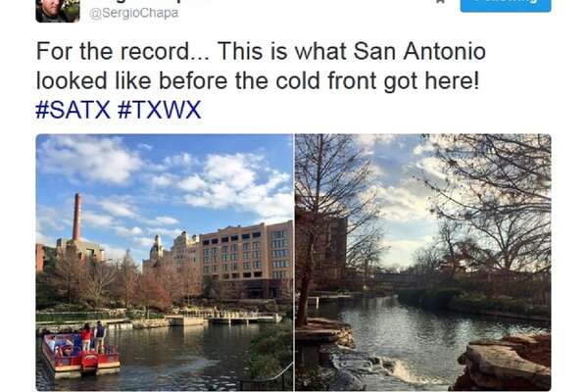
Task: Open the gear icon beside Following
Action: click(x=441, y=2)
